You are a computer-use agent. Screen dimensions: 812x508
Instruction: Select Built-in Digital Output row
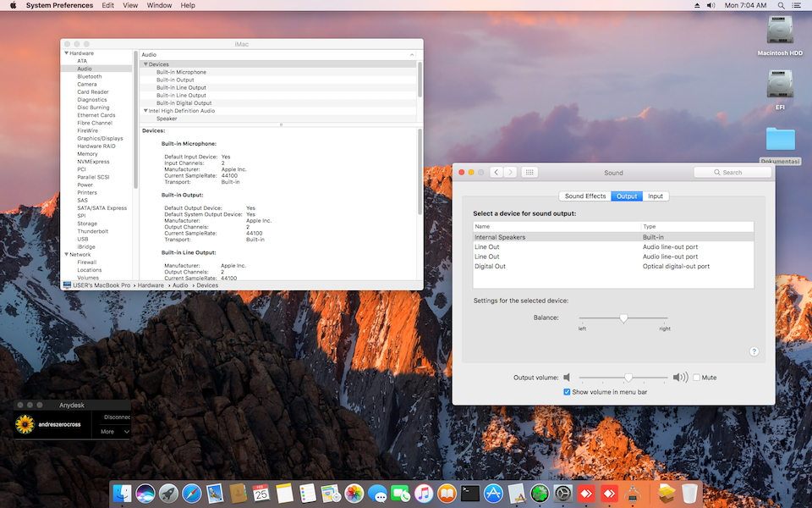184,102
